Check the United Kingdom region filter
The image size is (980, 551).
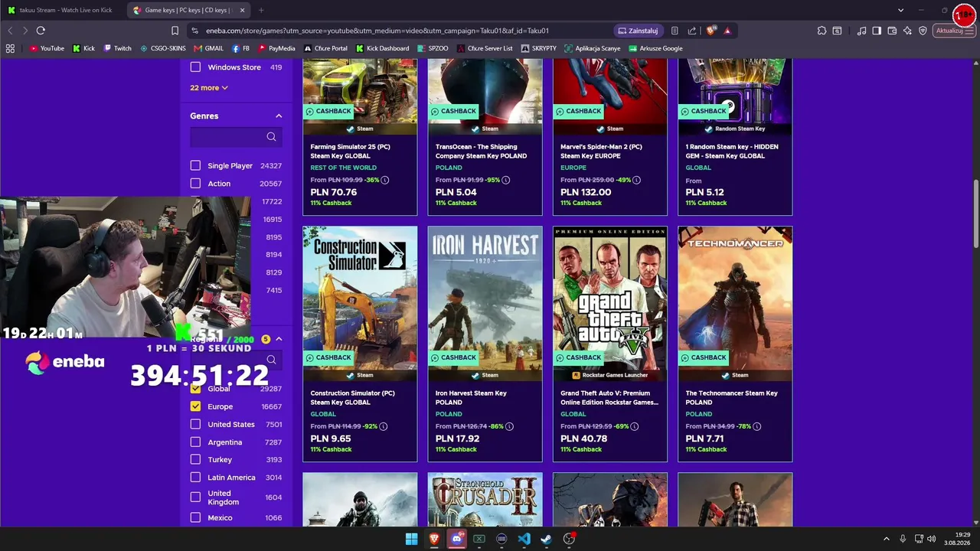coord(195,497)
